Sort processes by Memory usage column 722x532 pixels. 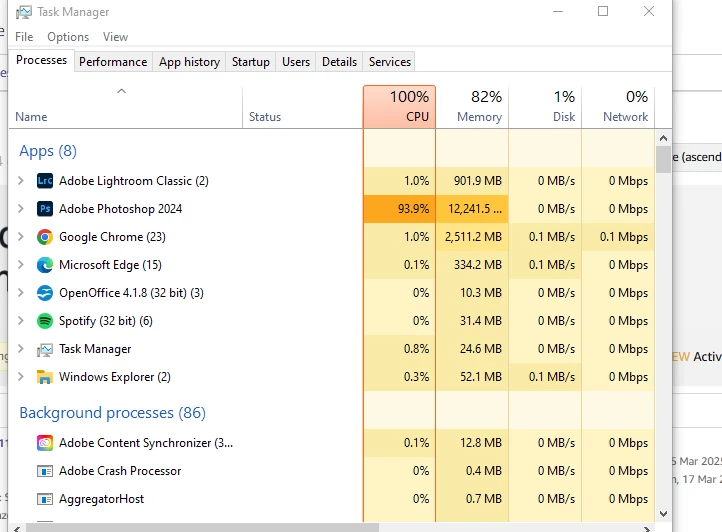[472, 107]
